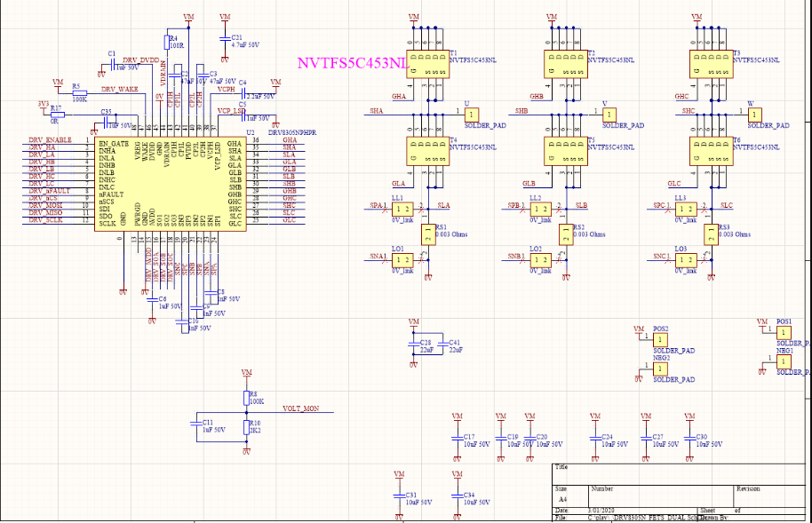
Task: Select the T4 low-side MOSFET symbol
Action: 427,151
